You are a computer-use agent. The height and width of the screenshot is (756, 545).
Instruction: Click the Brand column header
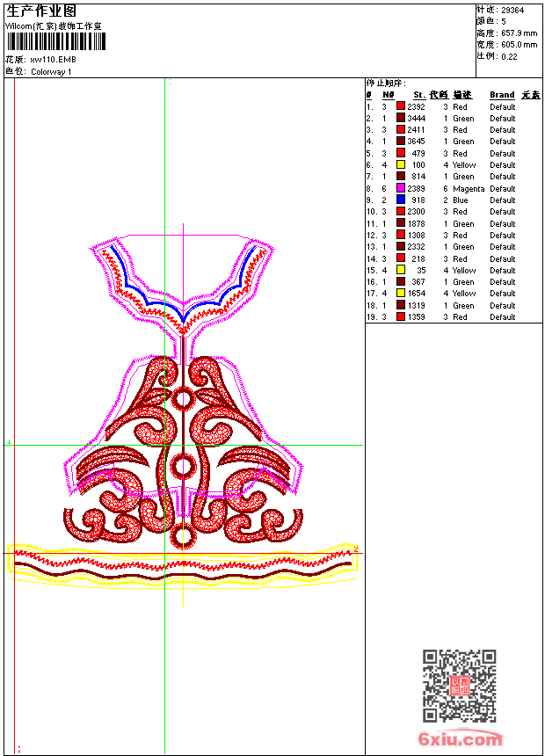tap(502, 95)
